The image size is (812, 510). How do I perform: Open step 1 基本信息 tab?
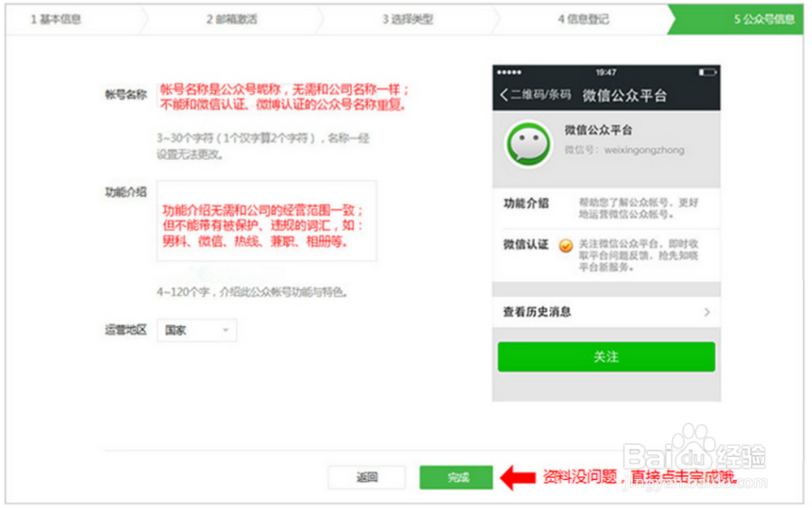tap(56, 19)
